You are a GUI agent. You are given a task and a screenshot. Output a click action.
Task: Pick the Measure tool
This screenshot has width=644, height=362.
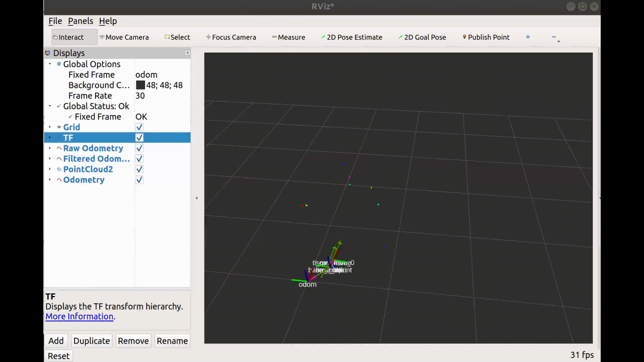tap(288, 37)
